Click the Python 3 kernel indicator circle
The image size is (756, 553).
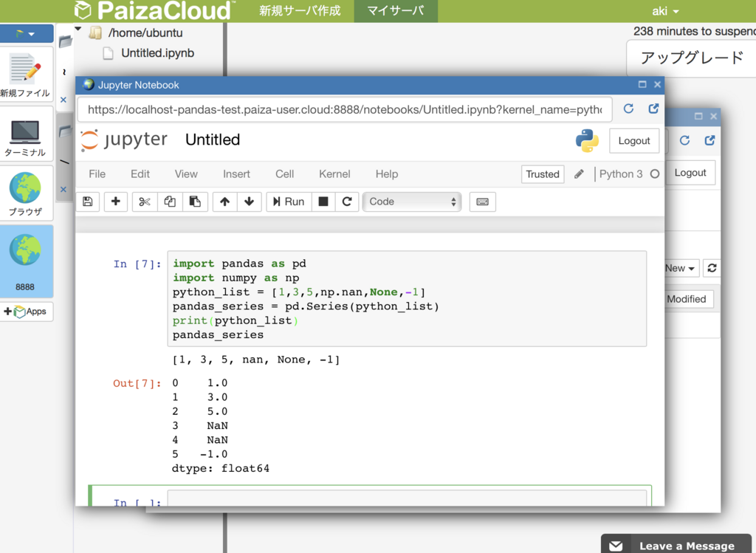pos(655,174)
